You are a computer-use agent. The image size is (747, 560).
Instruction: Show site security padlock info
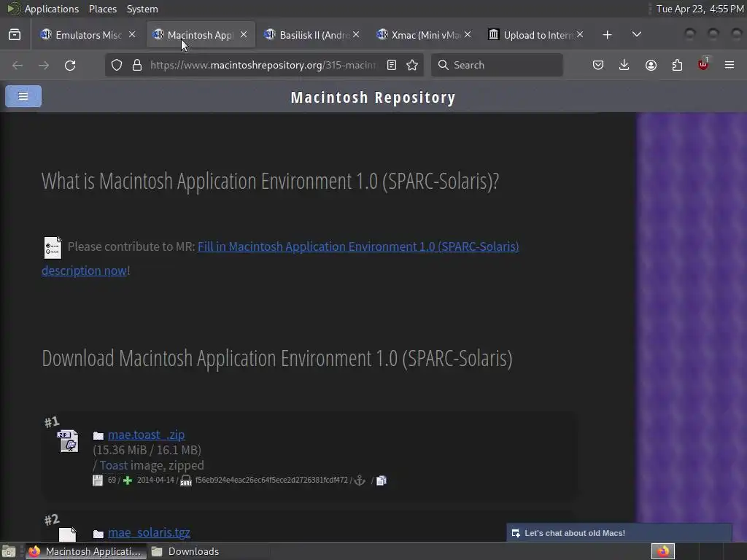click(x=137, y=65)
